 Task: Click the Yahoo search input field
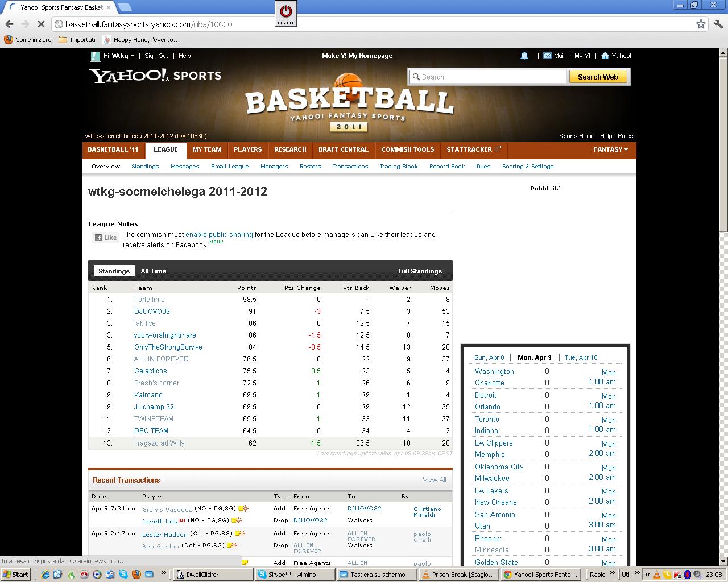pos(488,77)
